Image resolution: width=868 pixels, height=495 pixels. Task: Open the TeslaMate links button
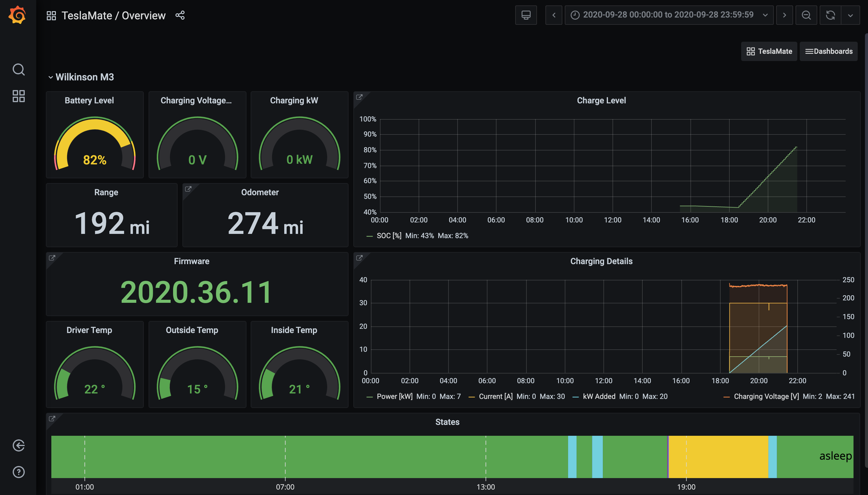click(x=769, y=51)
